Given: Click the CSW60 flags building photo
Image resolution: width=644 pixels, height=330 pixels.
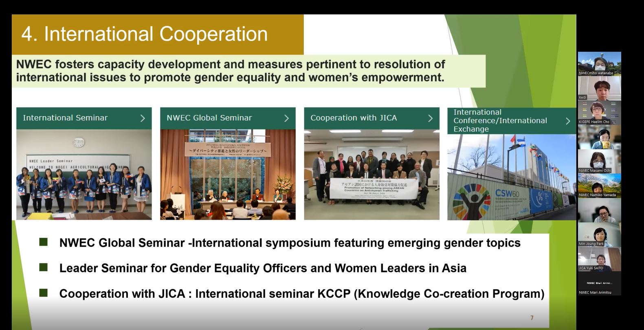Looking at the screenshot, I should [512, 177].
